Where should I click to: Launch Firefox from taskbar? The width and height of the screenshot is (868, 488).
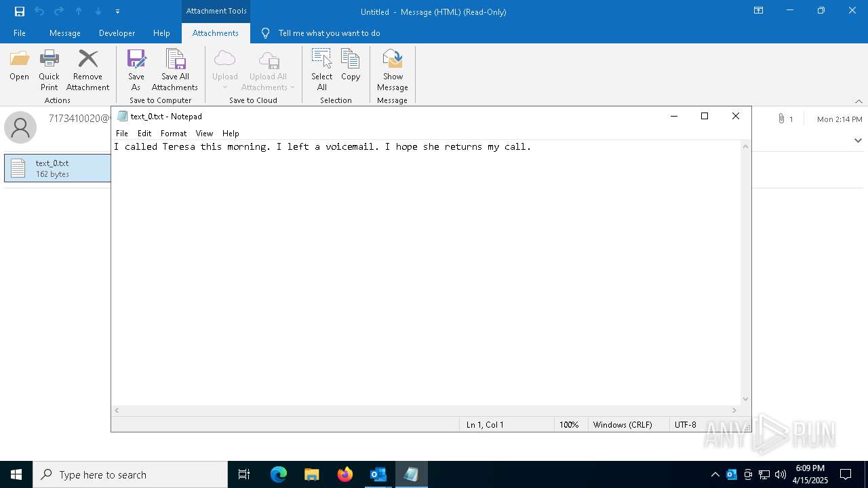click(x=344, y=474)
